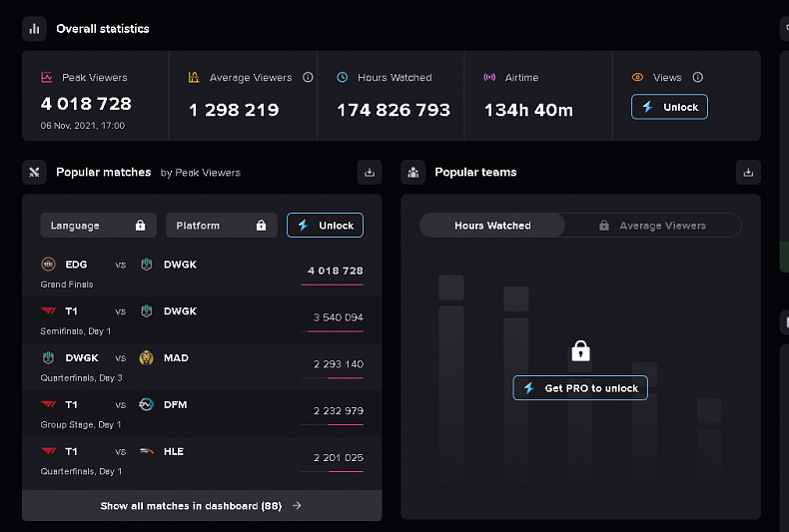Image resolution: width=789 pixels, height=532 pixels.
Task: Click Get PRO to unlock button
Action: [x=580, y=388]
